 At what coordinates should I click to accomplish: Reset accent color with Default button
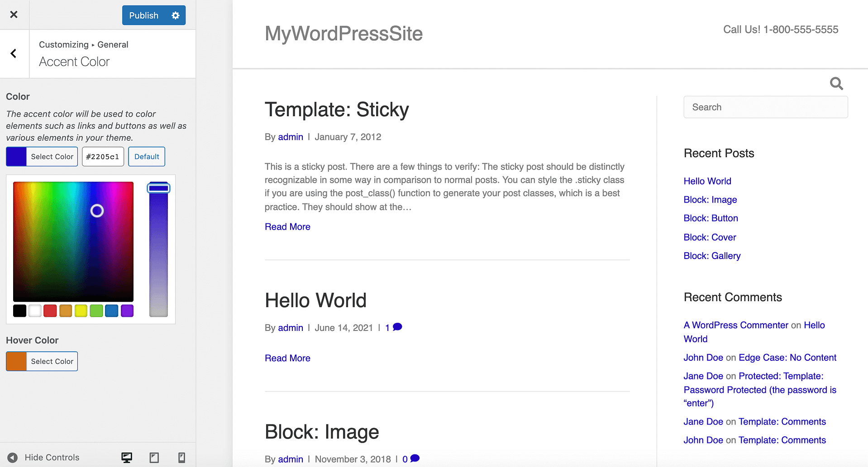147,156
